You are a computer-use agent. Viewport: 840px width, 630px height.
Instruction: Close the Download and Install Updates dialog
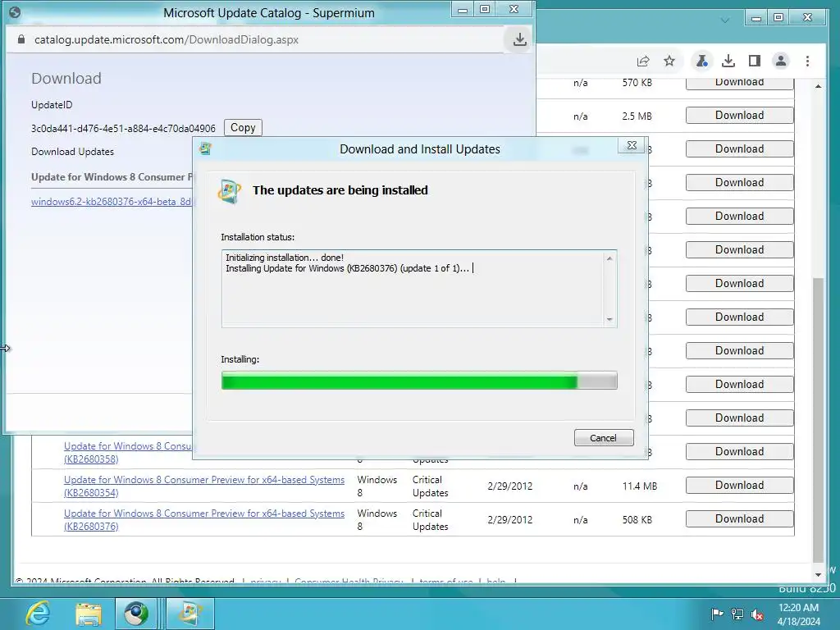point(632,145)
